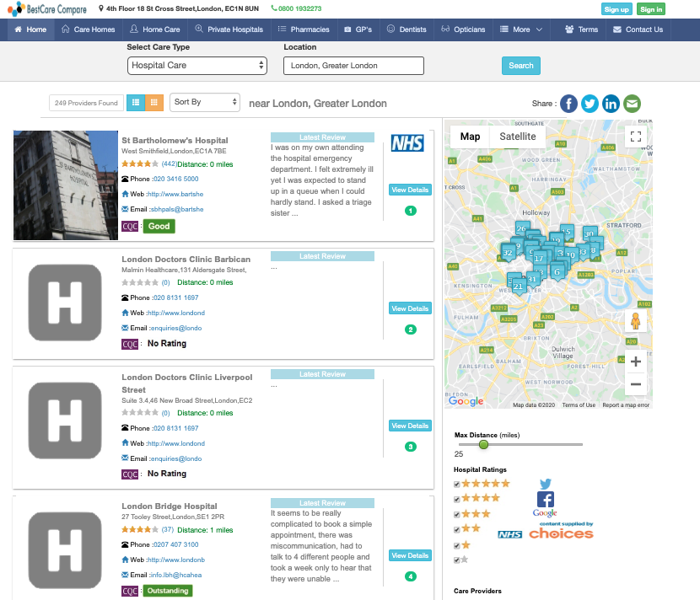The height and width of the screenshot is (600, 700).
Task: Open the GP's section
Action: [x=358, y=29]
